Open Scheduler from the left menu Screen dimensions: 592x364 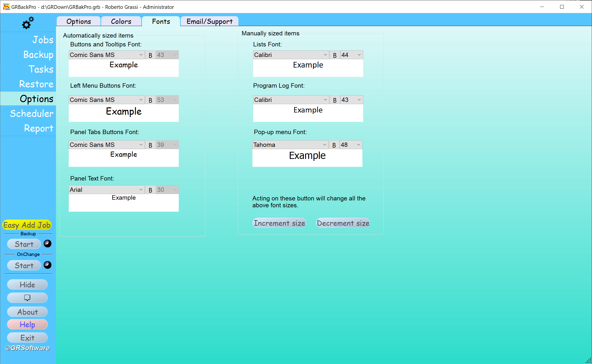point(32,113)
